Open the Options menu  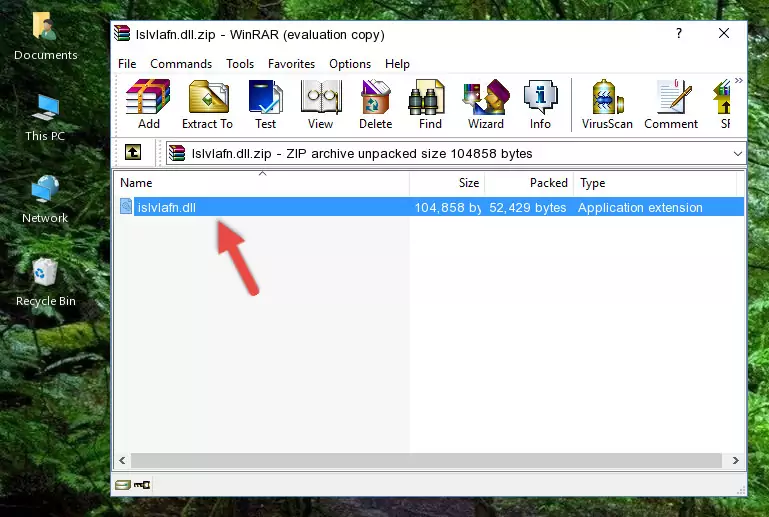[350, 64]
